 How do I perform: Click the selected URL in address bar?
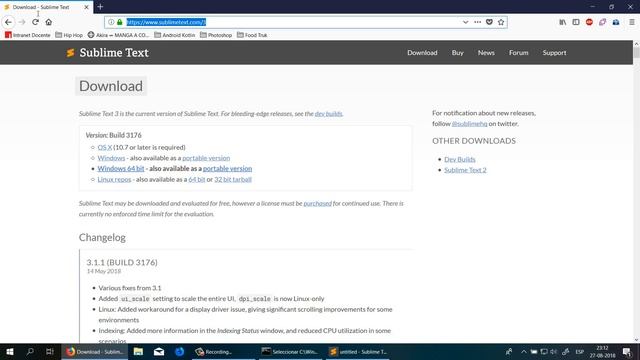166,22
